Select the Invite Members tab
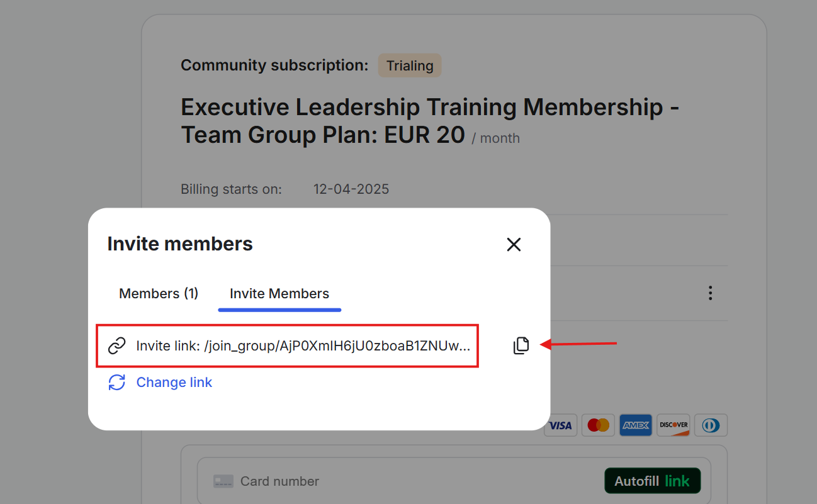The height and width of the screenshot is (504, 817). [x=279, y=294]
